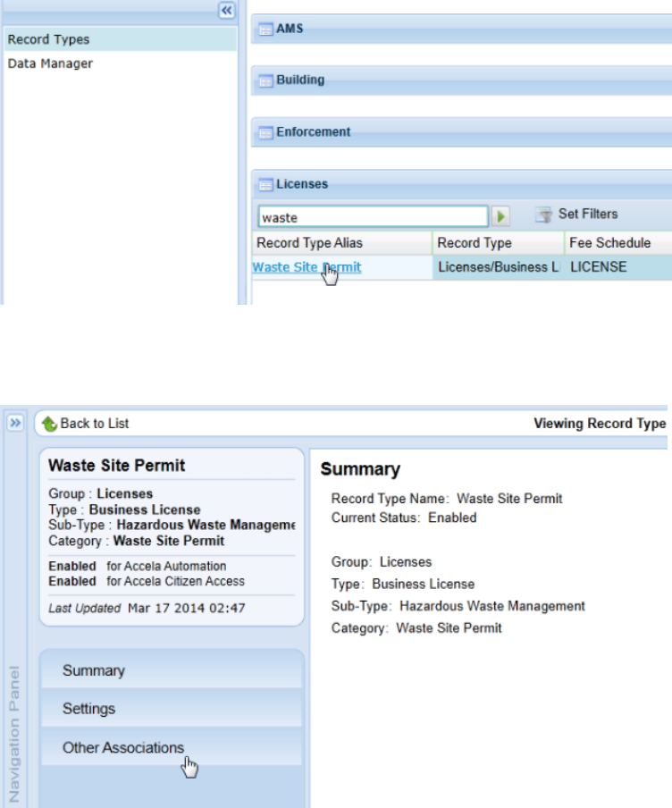Click the Licenses section grid icon

pos(266,185)
